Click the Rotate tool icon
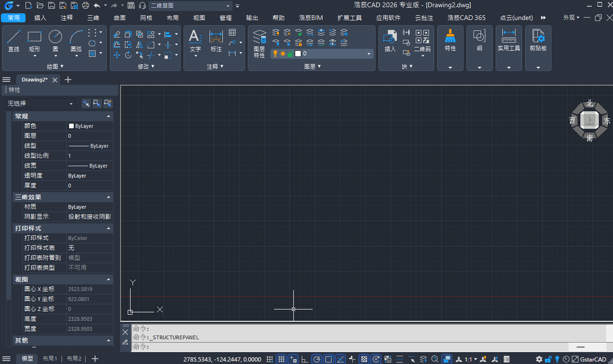613x364 pixels. click(x=128, y=55)
